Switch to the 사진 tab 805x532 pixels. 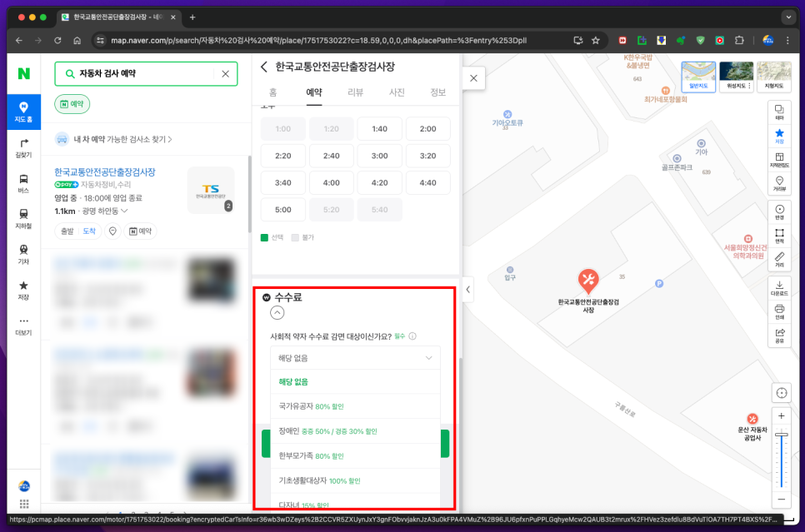(397, 92)
